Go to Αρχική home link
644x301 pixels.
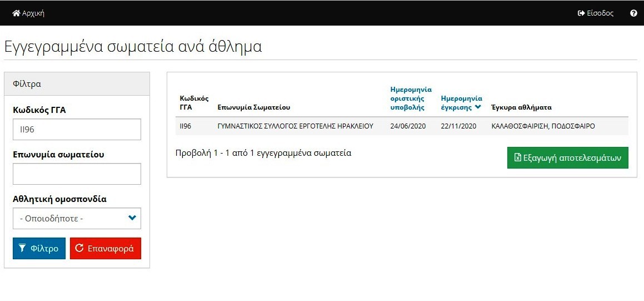click(x=28, y=13)
